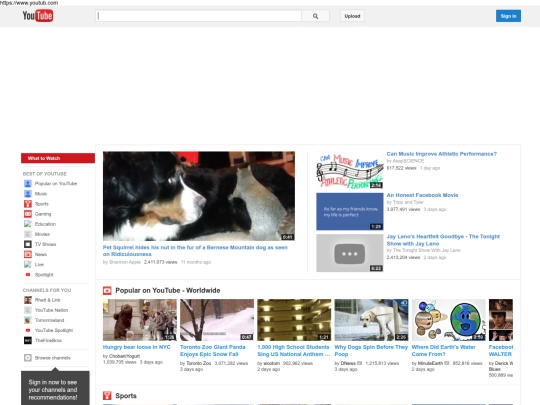
Task: Open the Music sidebar link
Action: [41, 194]
